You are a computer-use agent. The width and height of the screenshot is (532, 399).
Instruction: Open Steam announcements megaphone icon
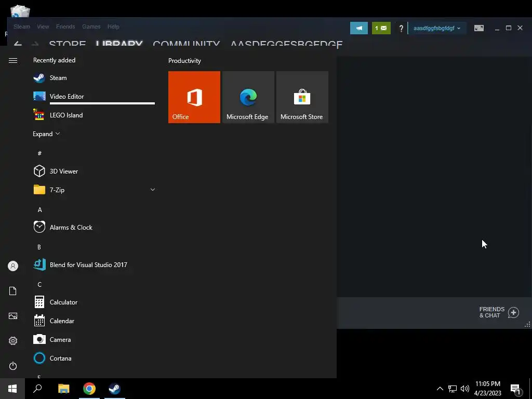(359, 28)
